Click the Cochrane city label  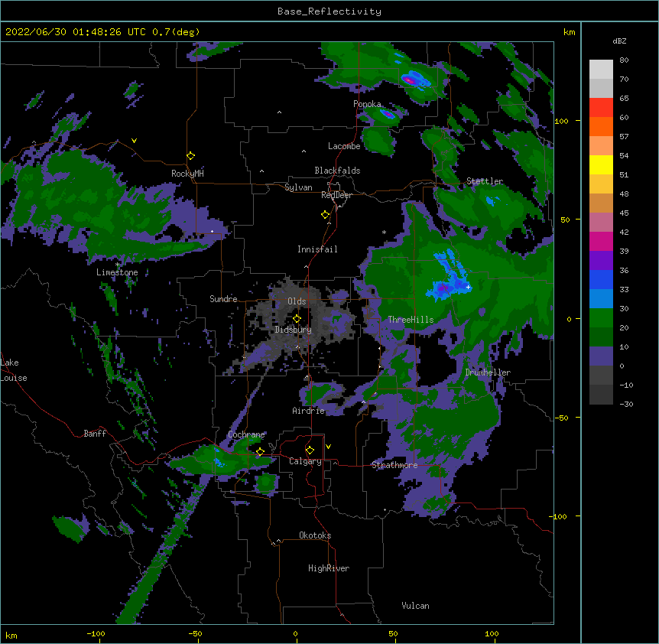tap(246, 434)
